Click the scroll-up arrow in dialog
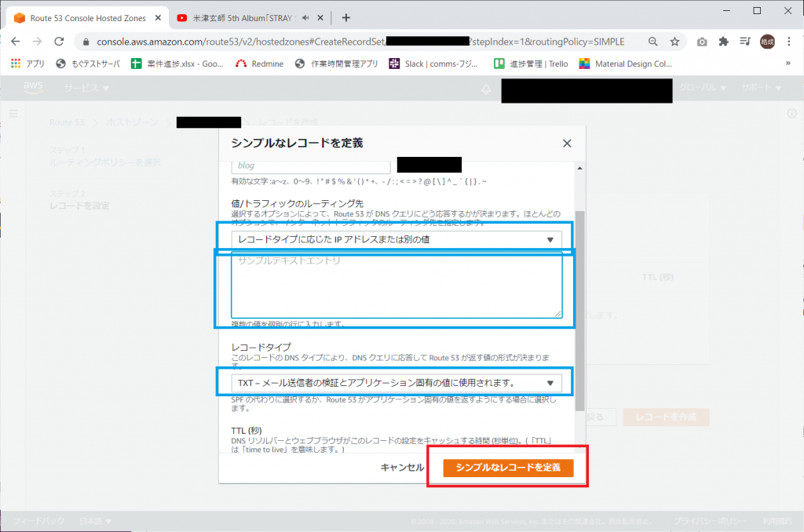 [x=579, y=168]
